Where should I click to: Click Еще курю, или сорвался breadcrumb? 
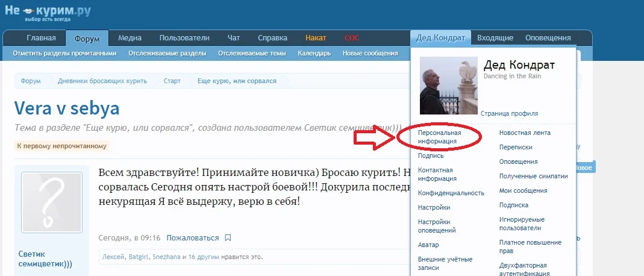[x=237, y=81]
